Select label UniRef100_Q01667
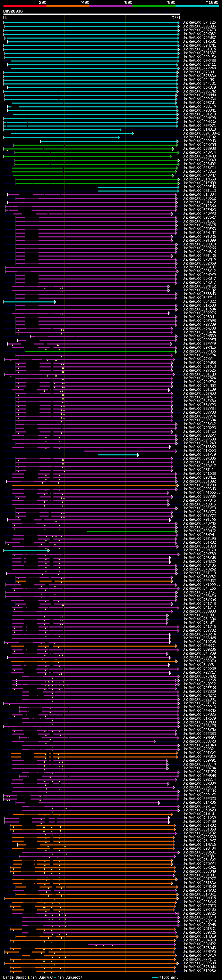 coord(199,221)
